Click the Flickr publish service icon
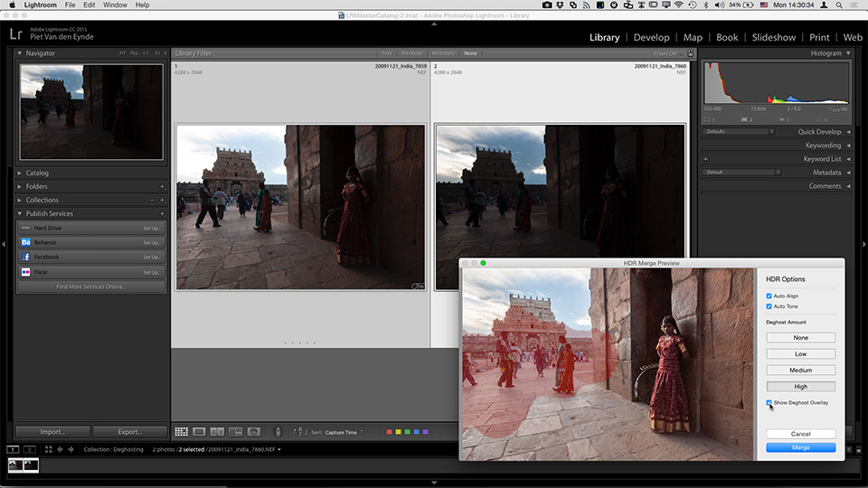This screenshot has width=868, height=488. click(x=25, y=272)
